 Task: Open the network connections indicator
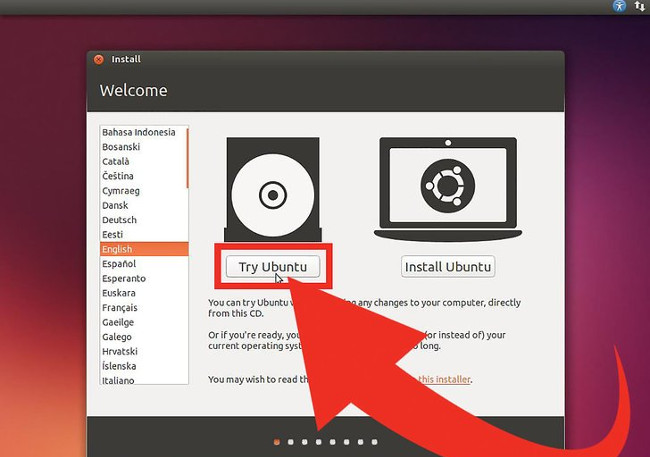[x=639, y=6]
